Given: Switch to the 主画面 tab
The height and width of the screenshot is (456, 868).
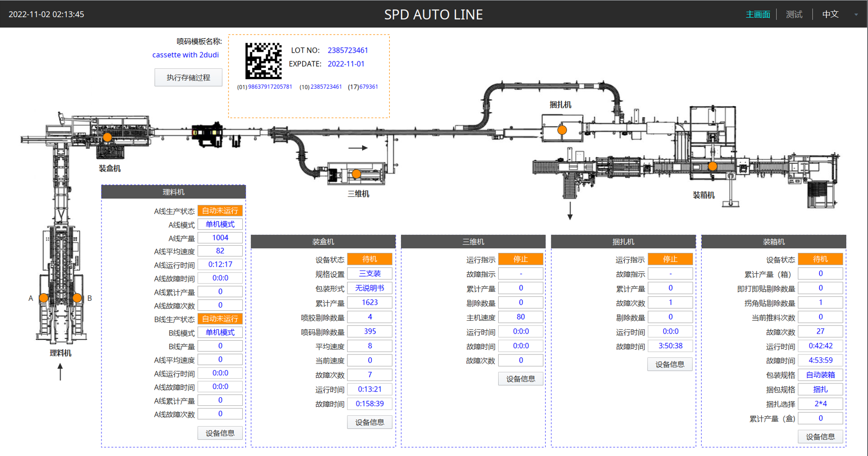Looking at the screenshot, I should 758,15.
